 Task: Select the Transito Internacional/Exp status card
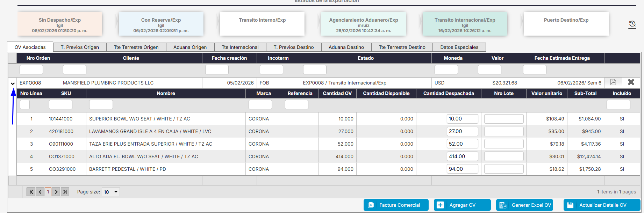click(x=465, y=24)
